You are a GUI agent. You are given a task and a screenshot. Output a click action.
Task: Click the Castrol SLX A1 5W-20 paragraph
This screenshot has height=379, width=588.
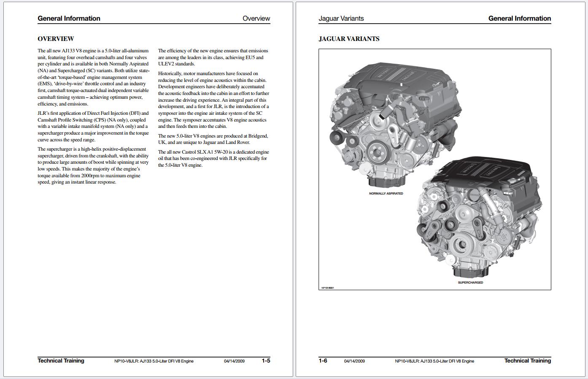[213, 158]
